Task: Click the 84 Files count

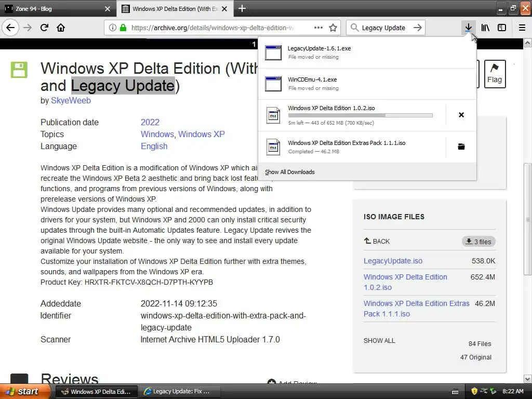Action: click(x=480, y=344)
